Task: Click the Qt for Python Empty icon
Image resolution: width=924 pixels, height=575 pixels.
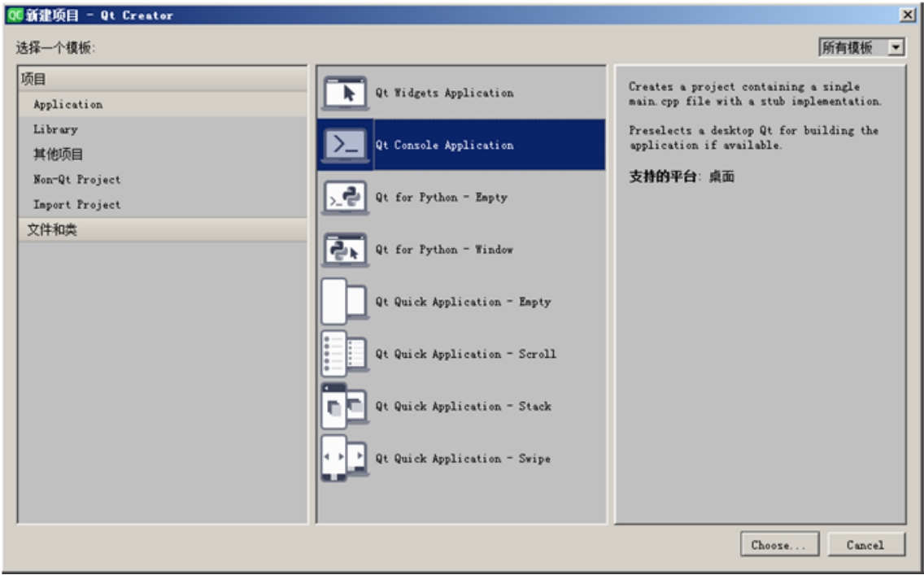Action: coord(346,197)
